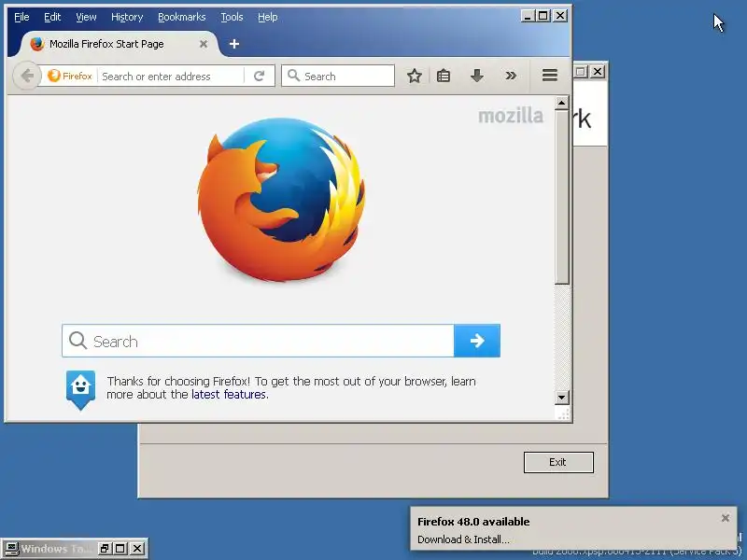Open the History menu

pyautogui.click(x=127, y=17)
